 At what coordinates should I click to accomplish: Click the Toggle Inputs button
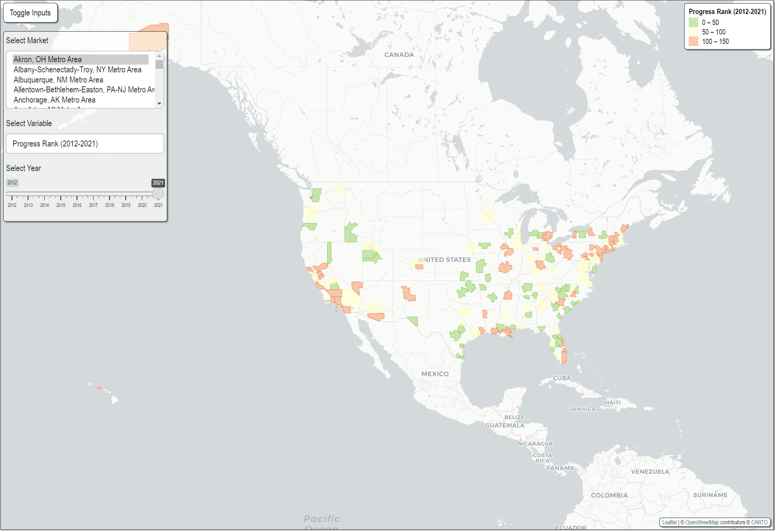click(30, 13)
